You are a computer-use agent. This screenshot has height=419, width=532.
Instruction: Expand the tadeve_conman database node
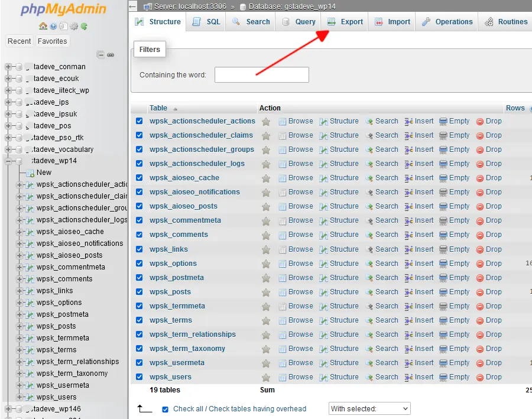click(8, 67)
